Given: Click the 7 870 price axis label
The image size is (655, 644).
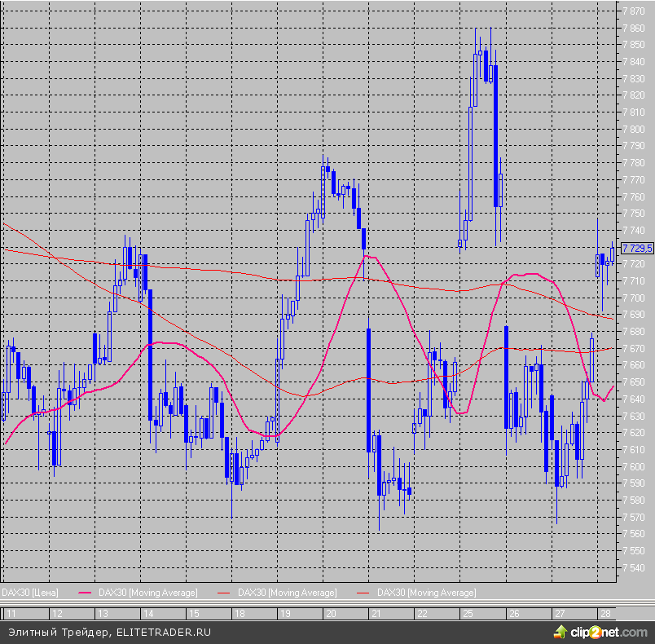Looking at the screenshot, I should [x=635, y=11].
